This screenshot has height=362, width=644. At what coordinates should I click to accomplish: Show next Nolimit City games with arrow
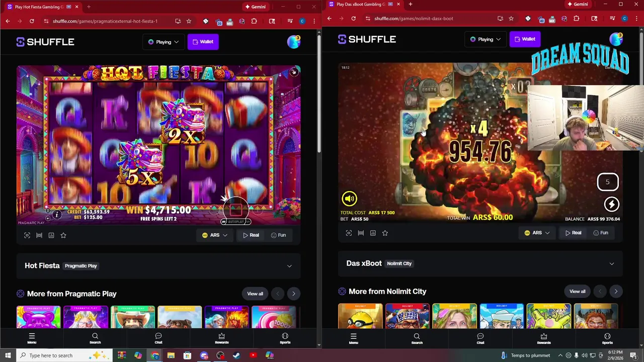(x=616, y=292)
